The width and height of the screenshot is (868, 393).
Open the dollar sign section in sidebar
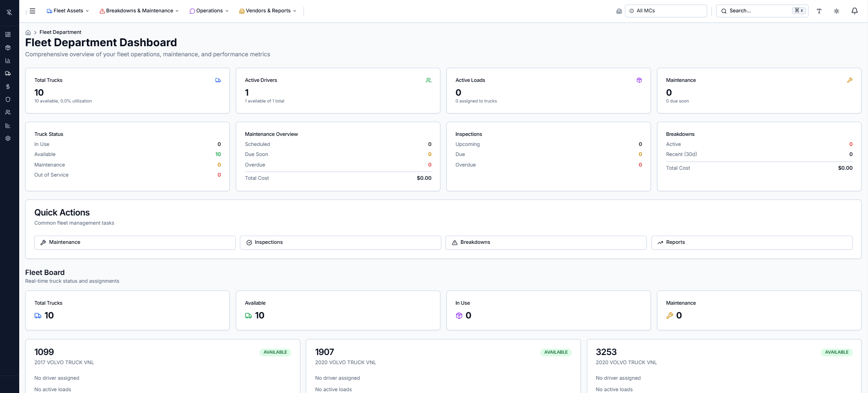(8, 86)
